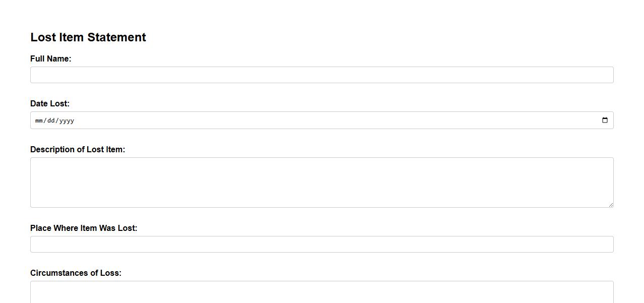Click the Full Name text field
This screenshot has width=644, height=303.
(x=321, y=75)
